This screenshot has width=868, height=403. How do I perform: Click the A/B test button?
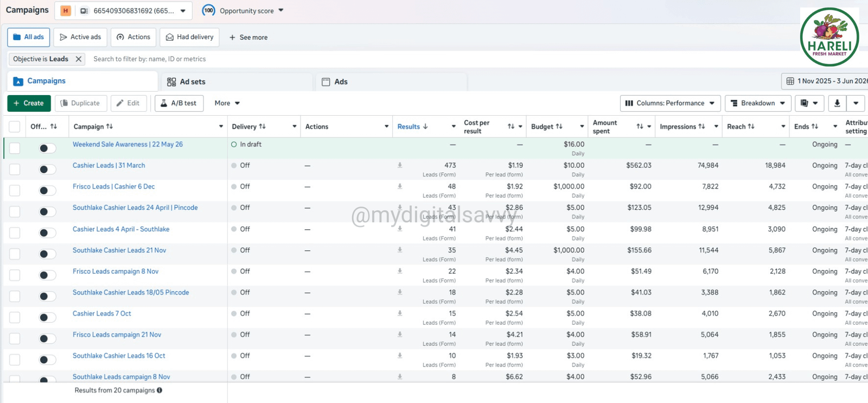pos(179,103)
